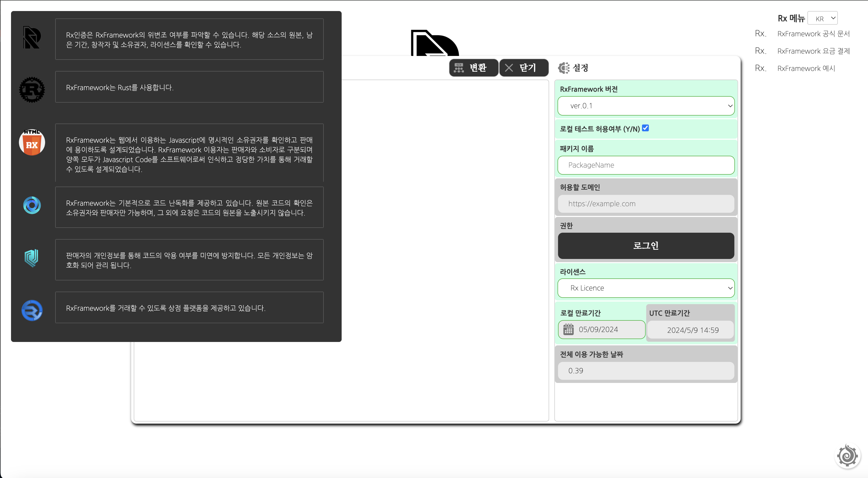Click the HTML RX shield icon
The image size is (868, 478).
click(32, 142)
